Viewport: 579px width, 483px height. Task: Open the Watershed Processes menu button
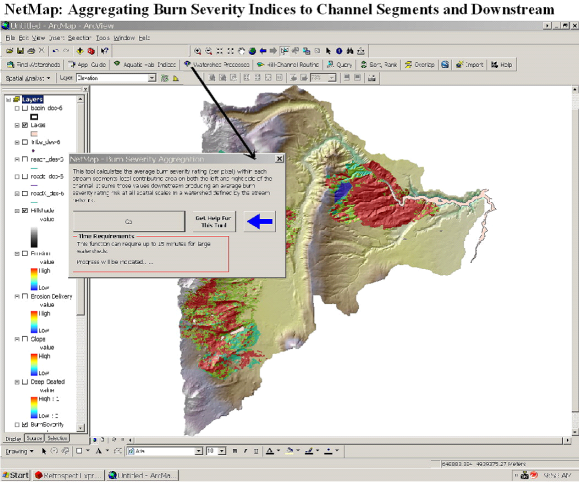point(217,65)
